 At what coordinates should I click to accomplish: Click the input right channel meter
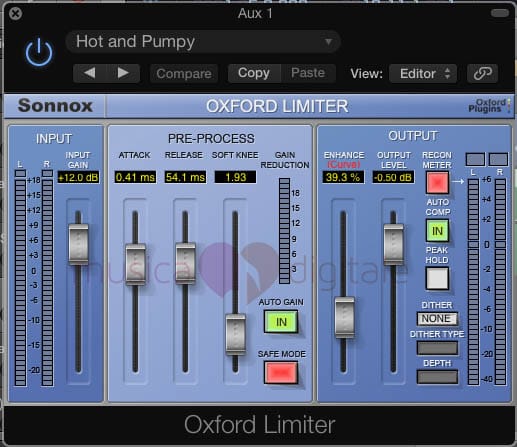point(47,278)
